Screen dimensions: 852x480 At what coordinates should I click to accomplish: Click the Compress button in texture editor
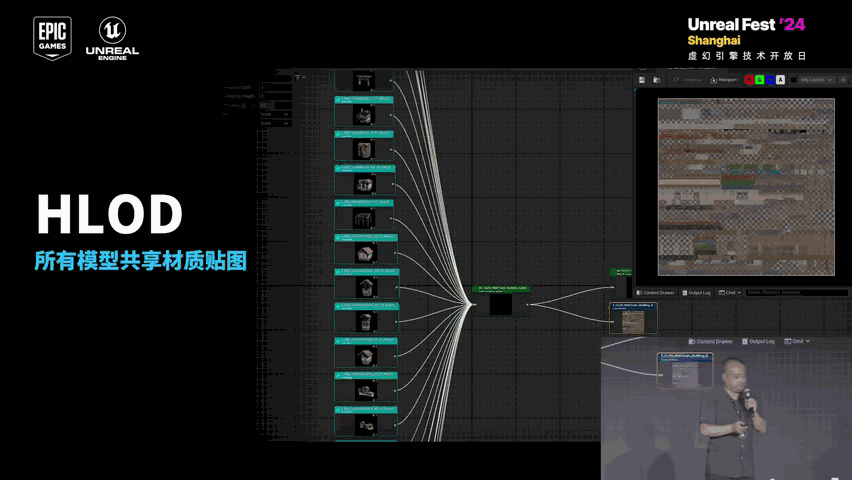687,80
